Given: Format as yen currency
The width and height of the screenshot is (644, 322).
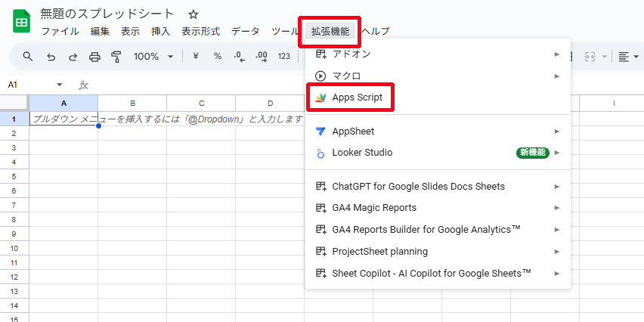Looking at the screenshot, I should pyautogui.click(x=196, y=56).
